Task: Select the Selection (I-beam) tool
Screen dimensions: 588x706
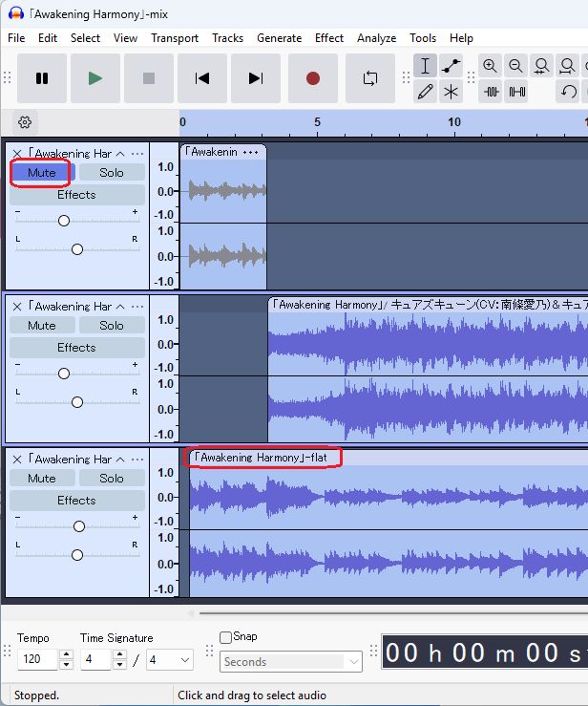Action: click(x=425, y=66)
